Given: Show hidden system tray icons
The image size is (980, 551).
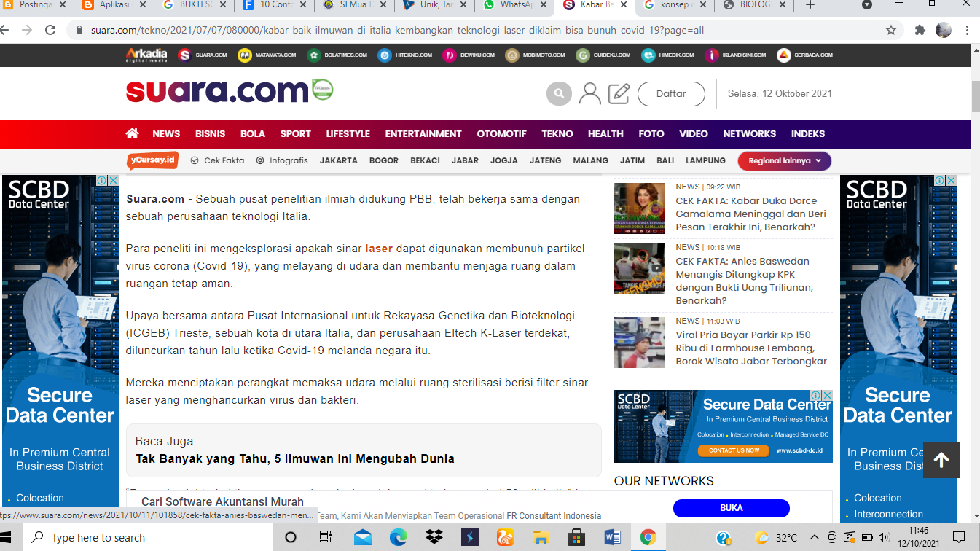Looking at the screenshot, I should tap(814, 538).
